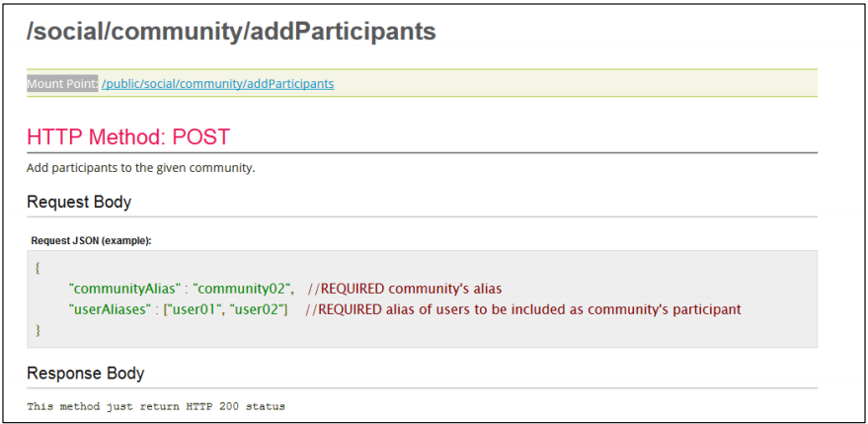Click the "communityAlias" key in JSON example
The image size is (868, 424).
pyautogui.click(x=125, y=289)
